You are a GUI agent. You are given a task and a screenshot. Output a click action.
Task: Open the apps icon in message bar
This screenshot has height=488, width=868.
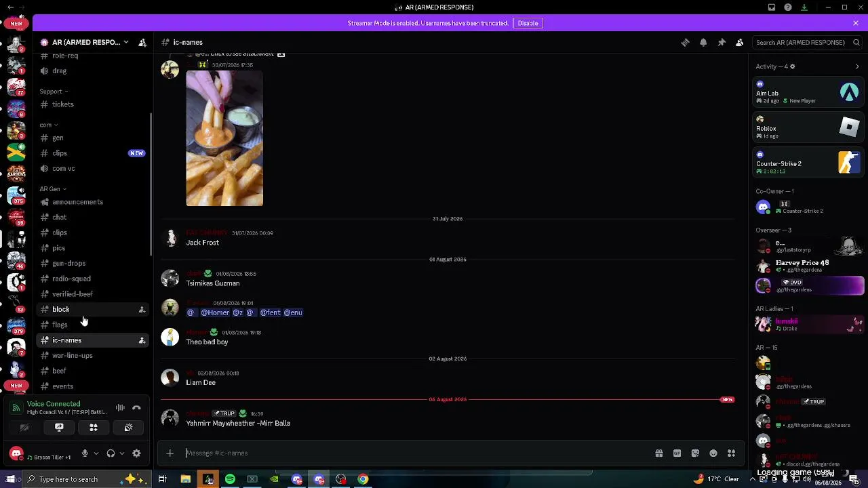731,453
